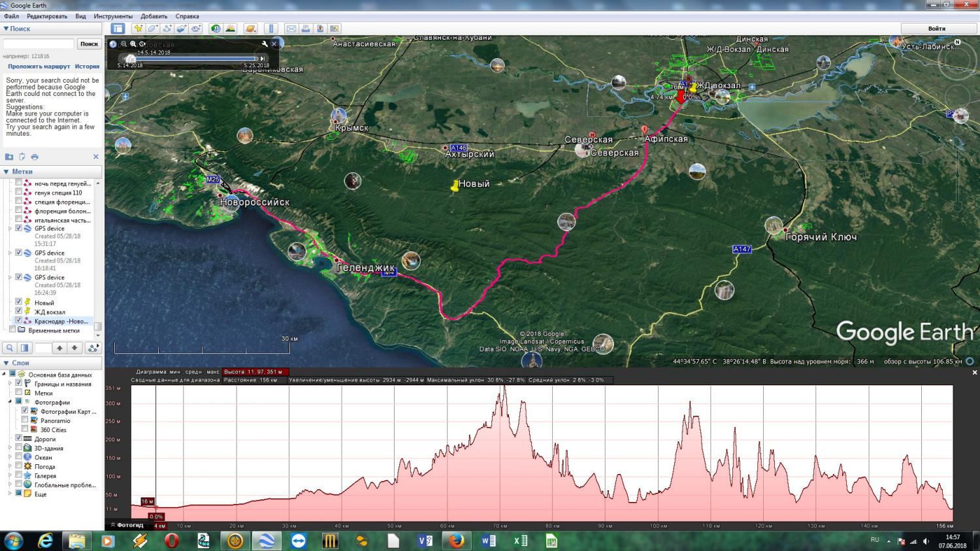980x551 pixels.
Task: Select the add polygon tool
Action: click(152, 29)
